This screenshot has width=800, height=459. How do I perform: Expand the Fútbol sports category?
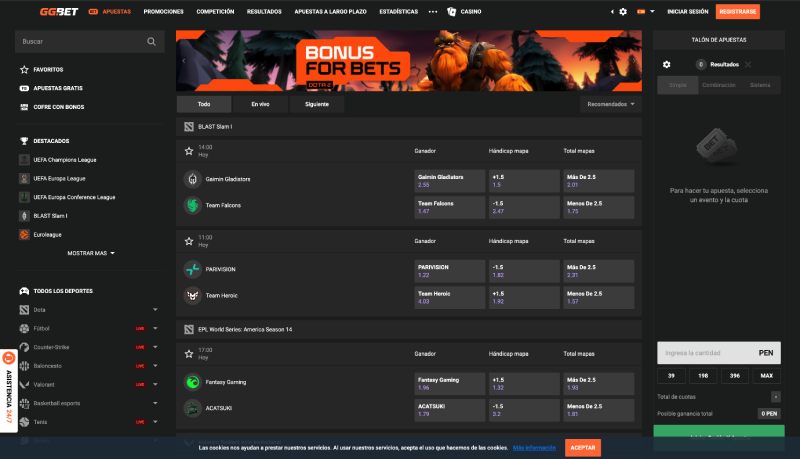point(155,328)
